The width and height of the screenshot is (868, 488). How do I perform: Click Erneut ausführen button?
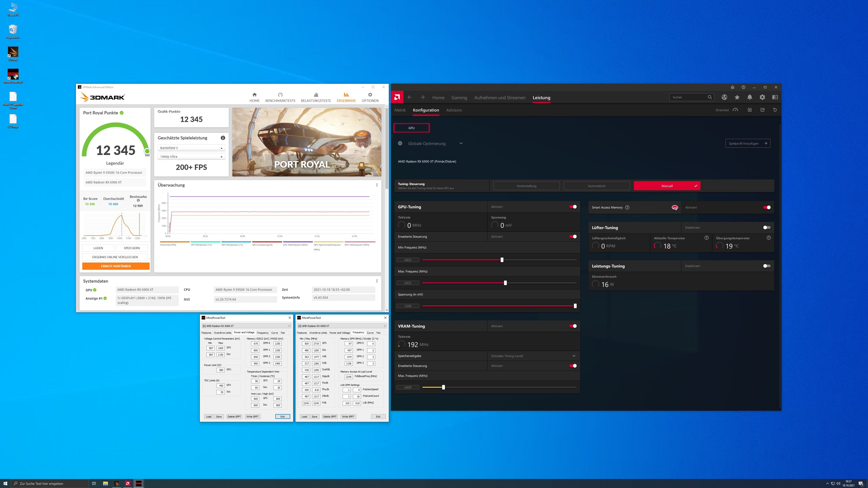pos(116,266)
